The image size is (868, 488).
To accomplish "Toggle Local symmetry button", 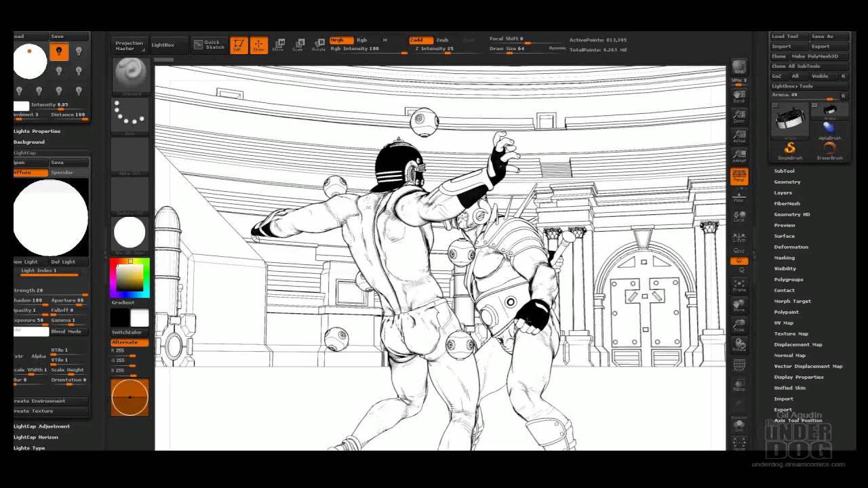I will (x=739, y=216).
